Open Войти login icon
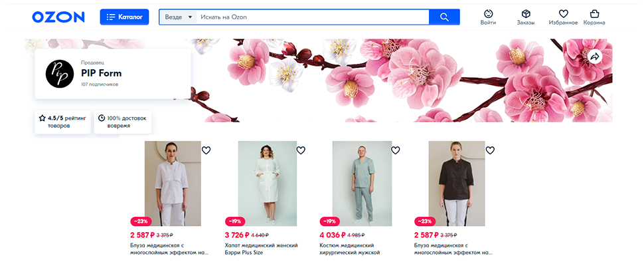Screen dimensions: 644x266 489,17
